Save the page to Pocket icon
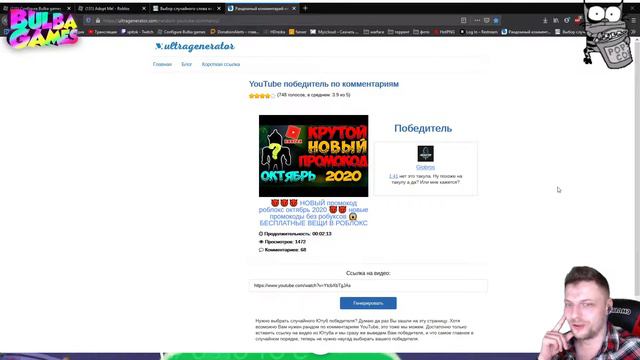The image size is (640, 360). point(487,20)
